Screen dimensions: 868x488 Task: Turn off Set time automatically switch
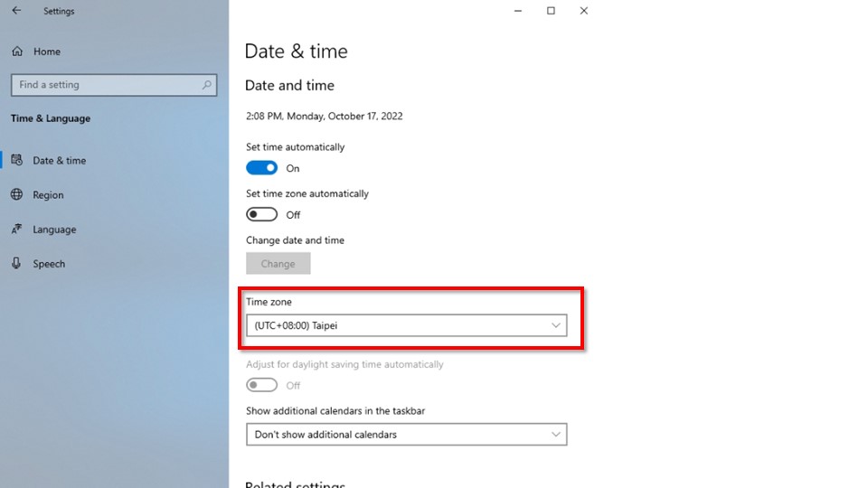(262, 168)
